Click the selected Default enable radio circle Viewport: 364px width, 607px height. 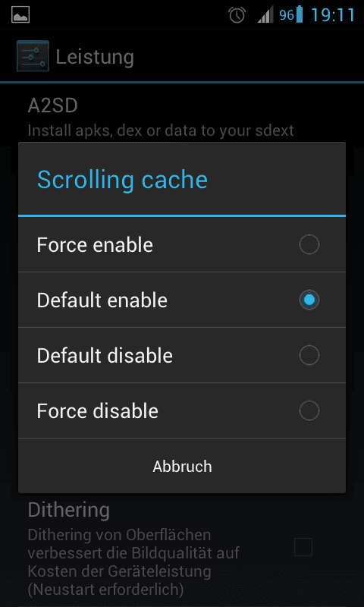coord(309,300)
